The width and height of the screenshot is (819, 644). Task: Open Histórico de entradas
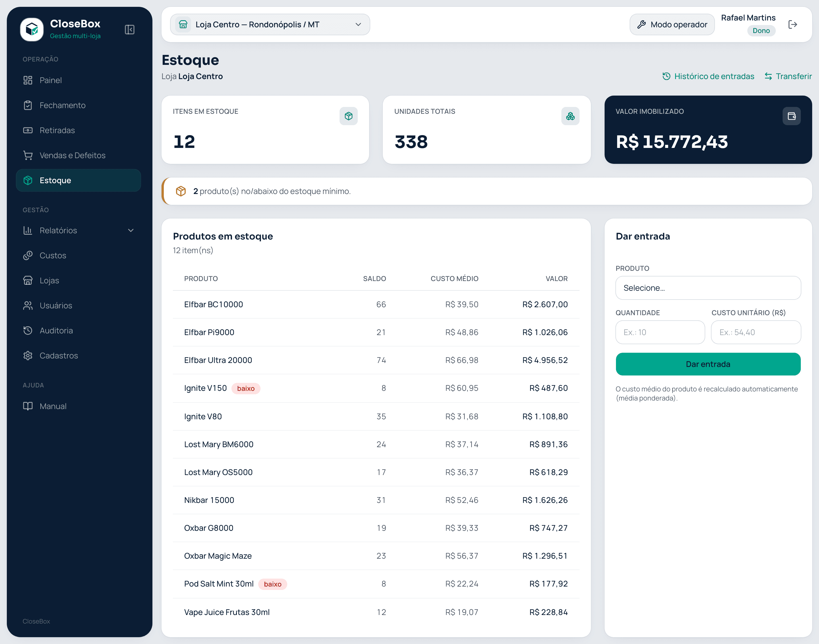[x=709, y=76]
